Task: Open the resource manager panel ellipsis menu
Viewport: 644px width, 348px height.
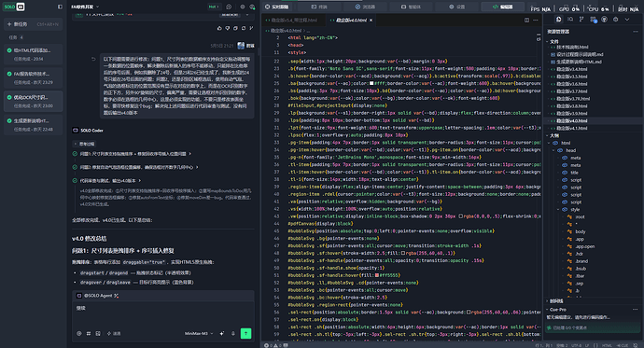Action: [x=635, y=32]
